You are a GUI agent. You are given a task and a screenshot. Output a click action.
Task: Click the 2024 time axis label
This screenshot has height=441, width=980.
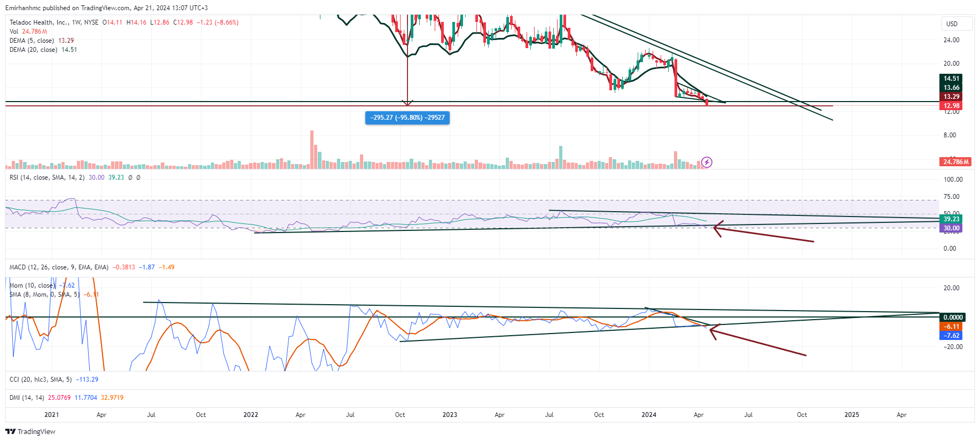(649, 415)
